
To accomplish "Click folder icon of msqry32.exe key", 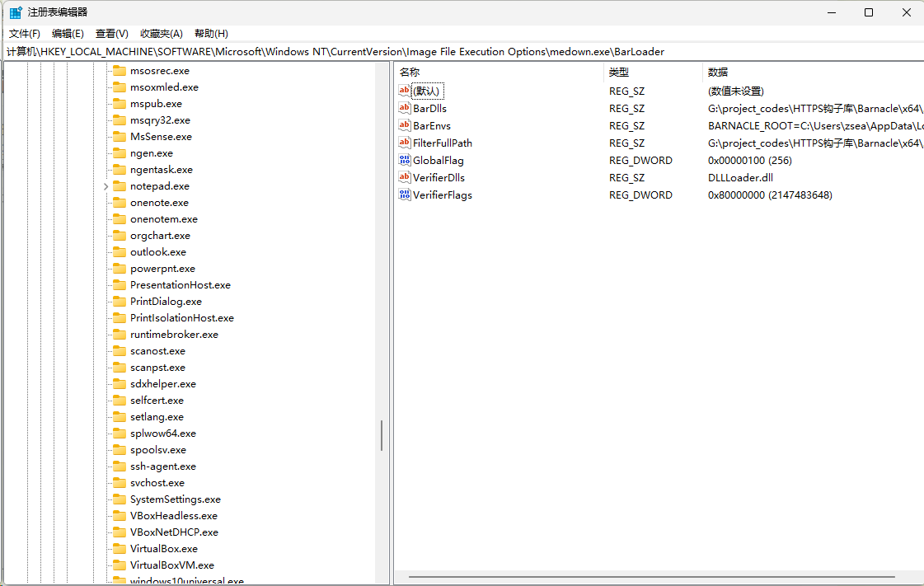I will pos(120,120).
